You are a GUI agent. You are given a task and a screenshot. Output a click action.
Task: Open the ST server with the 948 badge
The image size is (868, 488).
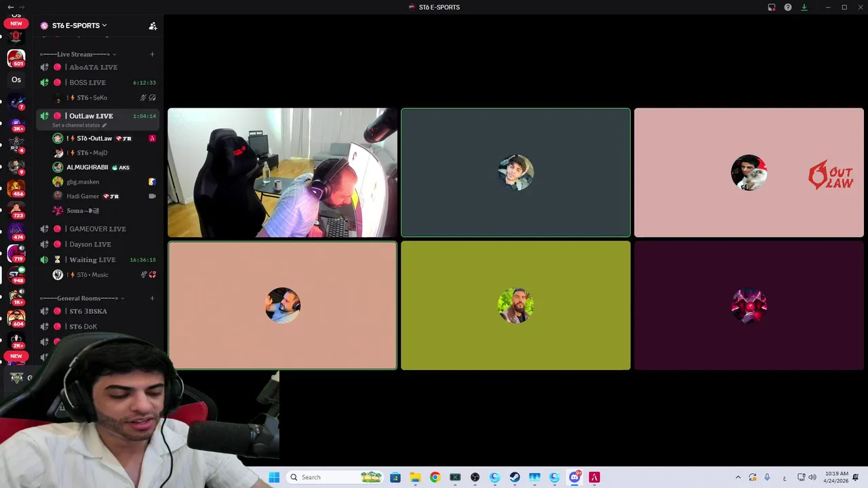(x=16, y=275)
